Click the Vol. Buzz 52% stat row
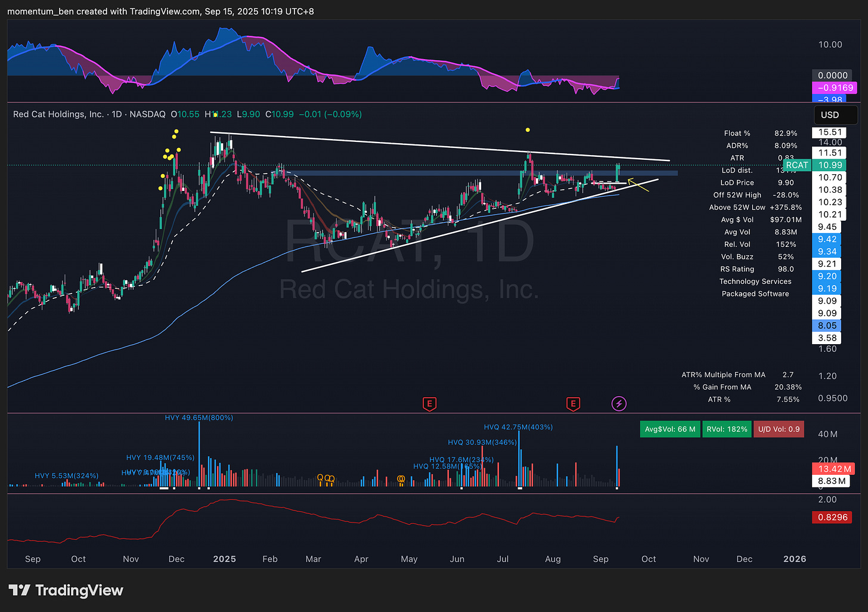868x612 pixels. (758, 256)
